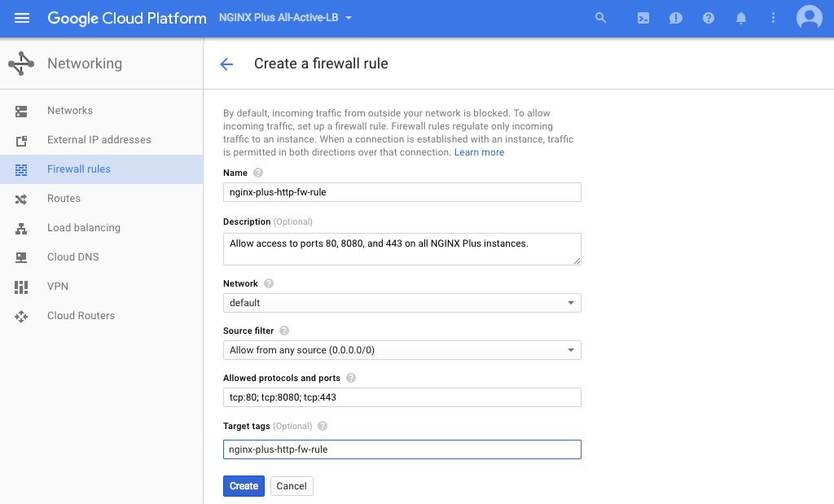The image size is (834, 504).
Task: Click inside the Target tags field
Action: pyautogui.click(x=402, y=449)
